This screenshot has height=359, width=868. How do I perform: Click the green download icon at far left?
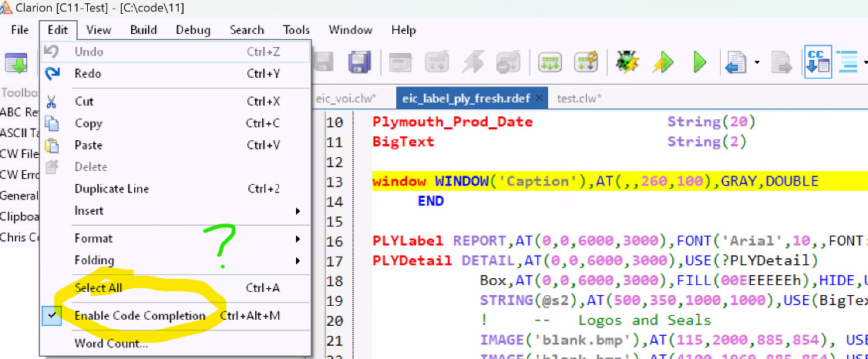tap(16, 62)
